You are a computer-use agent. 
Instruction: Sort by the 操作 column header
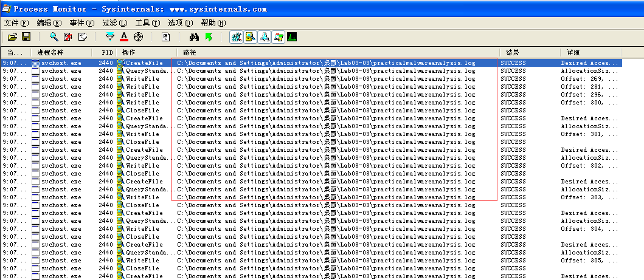(x=147, y=52)
